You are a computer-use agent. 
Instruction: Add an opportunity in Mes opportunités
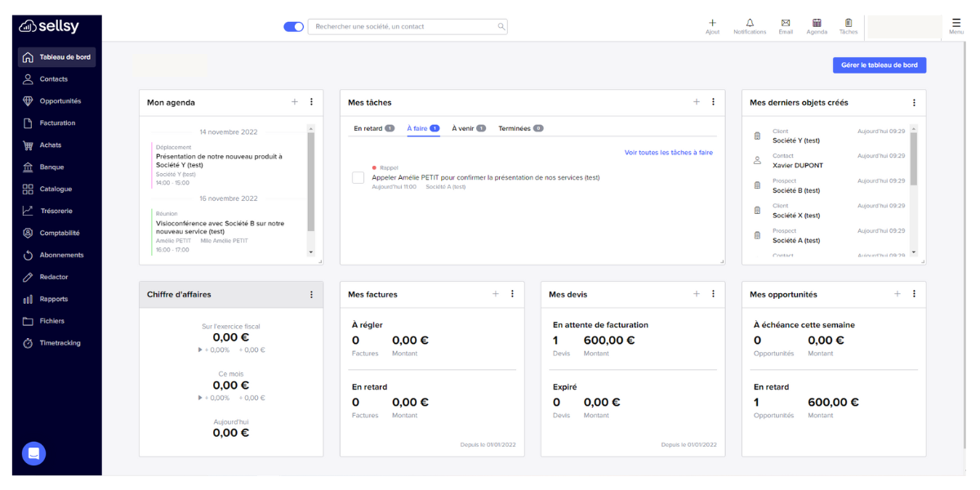click(898, 294)
